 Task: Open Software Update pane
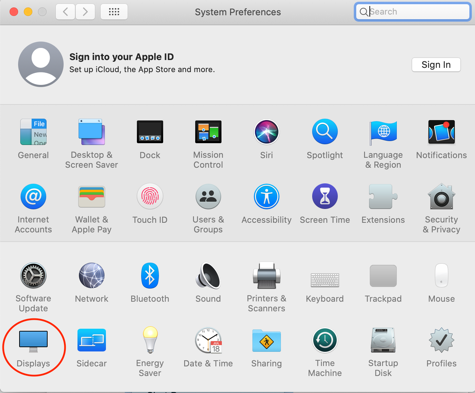point(33,275)
